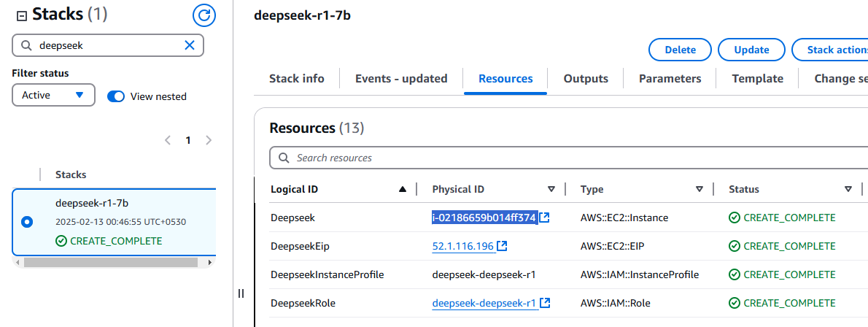Focus the stacks search field
The width and height of the screenshot is (868, 327).
pos(108,45)
